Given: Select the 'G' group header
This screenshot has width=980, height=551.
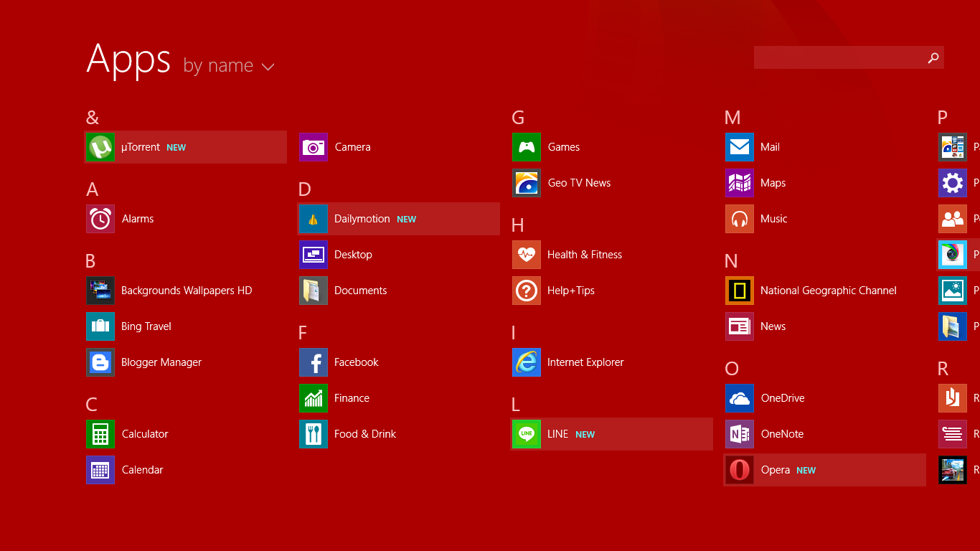Looking at the screenshot, I should (518, 118).
